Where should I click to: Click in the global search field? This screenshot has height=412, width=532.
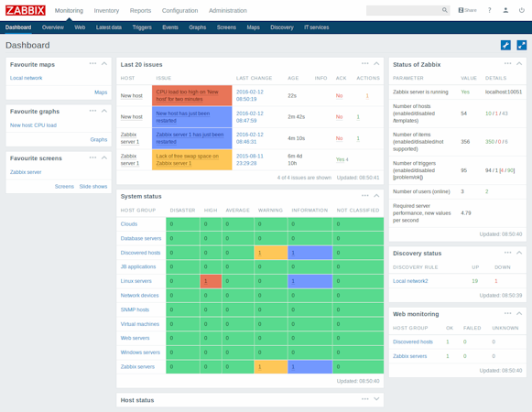point(404,10)
